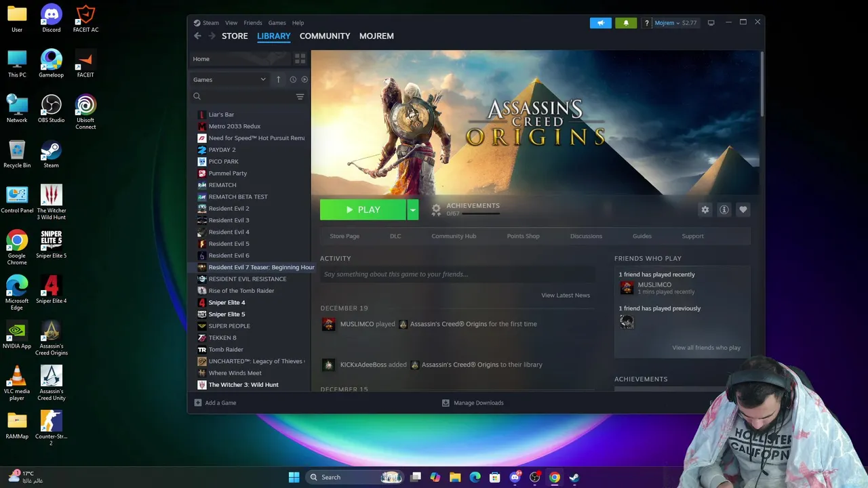Viewport: 868px width, 488px height.
Task: Open Points Shop link
Action: [524, 236]
